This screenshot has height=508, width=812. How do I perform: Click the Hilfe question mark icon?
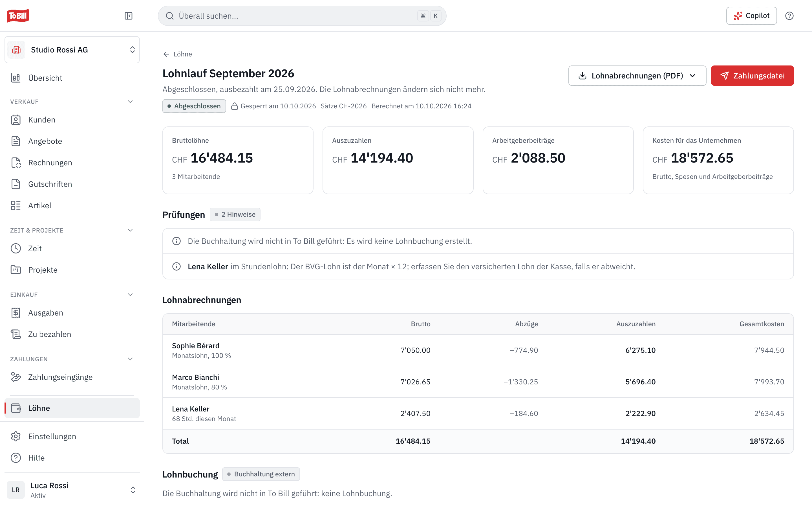click(16, 458)
